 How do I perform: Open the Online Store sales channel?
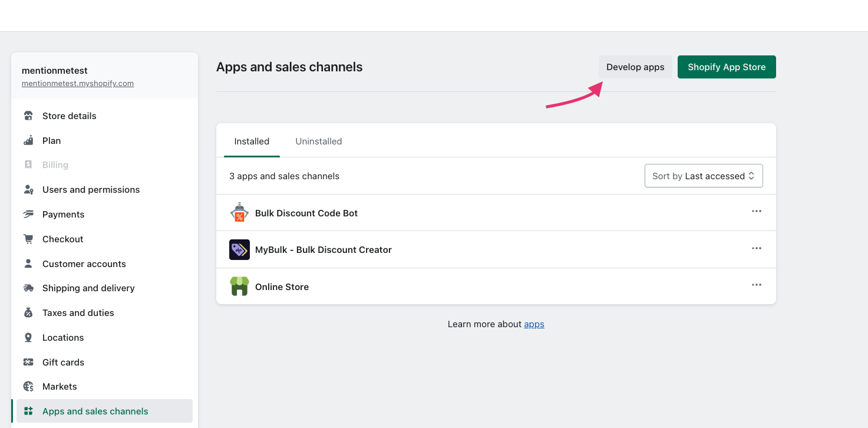click(x=282, y=287)
